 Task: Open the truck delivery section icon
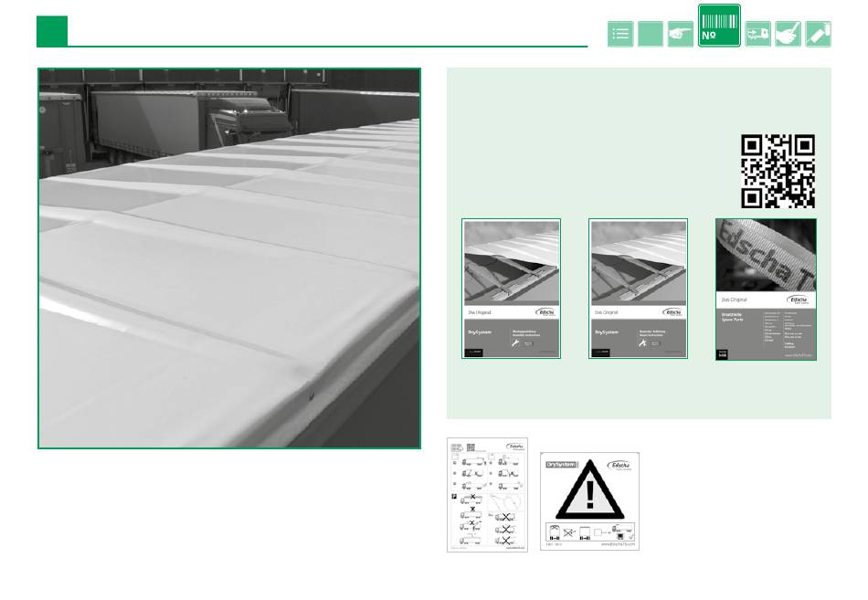(x=757, y=34)
